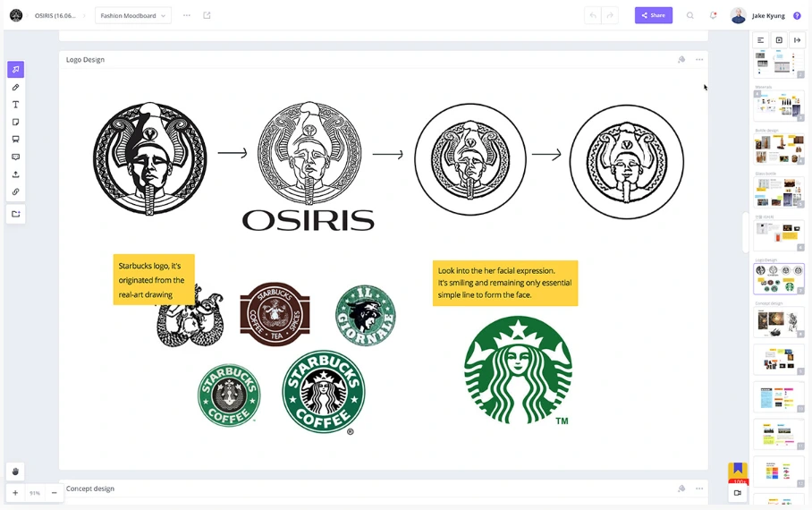Click the add folder icon
Viewport: 812px width, 510px height.
(x=15, y=214)
